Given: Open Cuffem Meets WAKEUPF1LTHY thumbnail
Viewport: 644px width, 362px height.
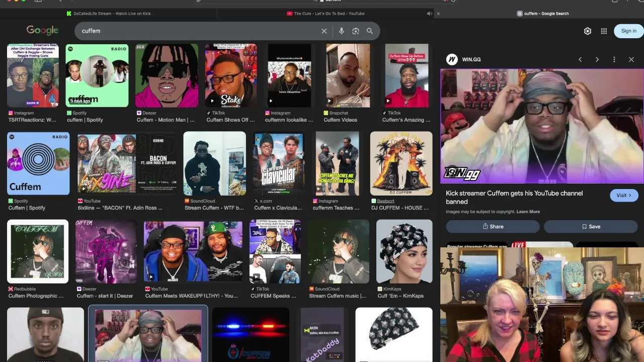Looking at the screenshot, I should click(x=193, y=251).
